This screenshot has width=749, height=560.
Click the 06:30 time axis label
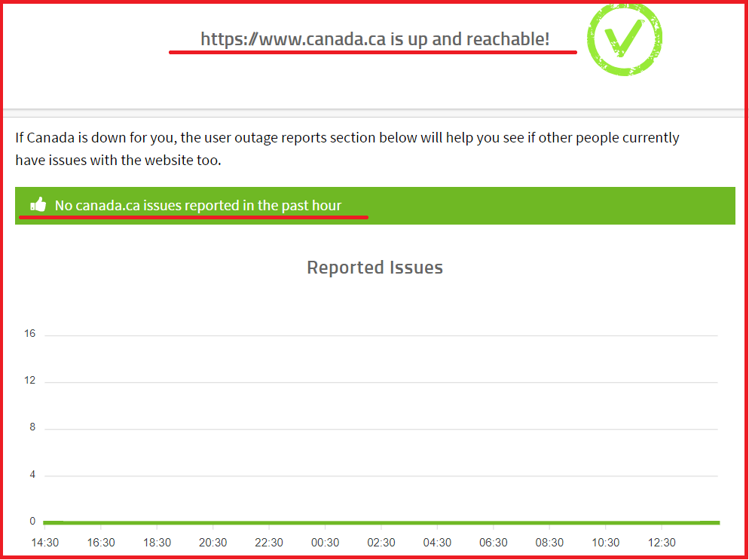click(x=494, y=543)
